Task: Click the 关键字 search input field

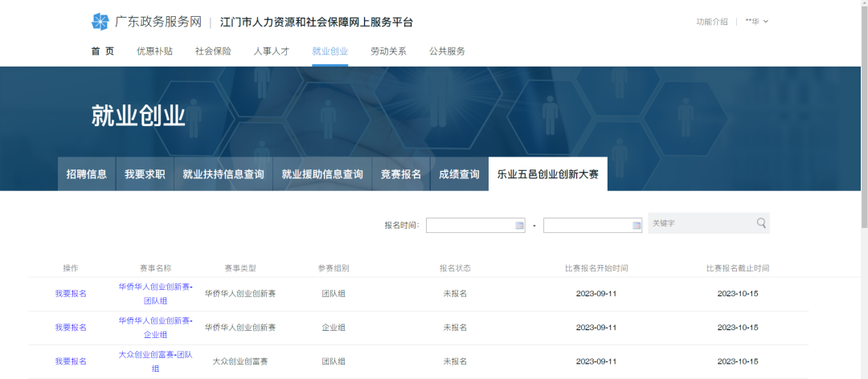Action: [699, 223]
